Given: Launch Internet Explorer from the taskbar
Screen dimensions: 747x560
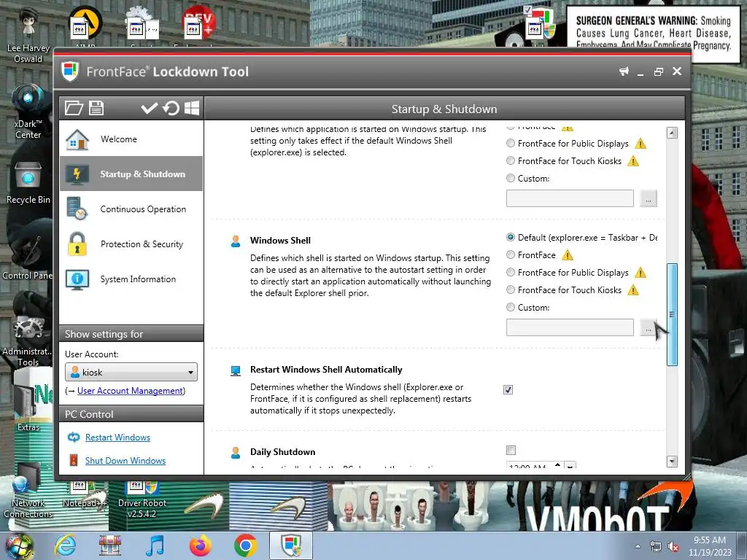Looking at the screenshot, I should [x=65, y=545].
